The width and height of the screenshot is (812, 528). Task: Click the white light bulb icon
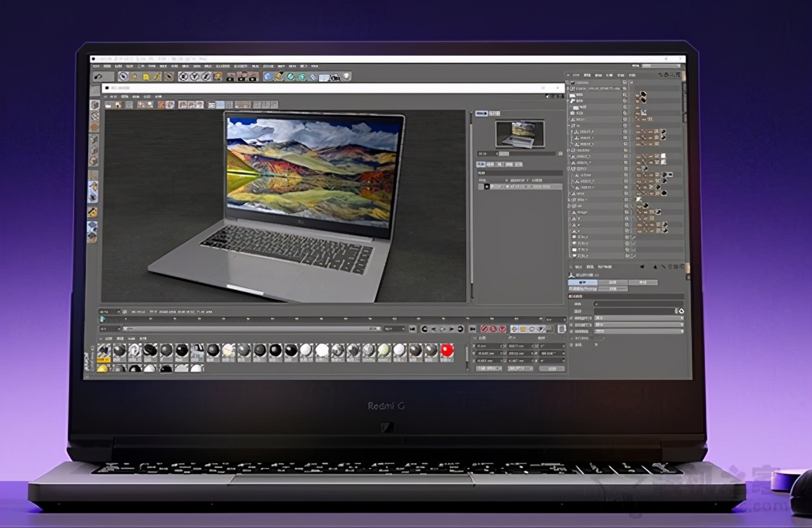point(346,77)
